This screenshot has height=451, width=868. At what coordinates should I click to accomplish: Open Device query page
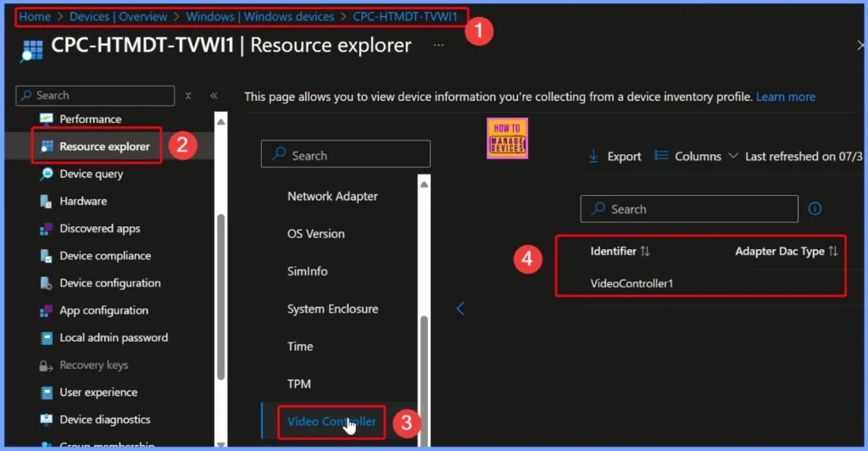coord(92,174)
